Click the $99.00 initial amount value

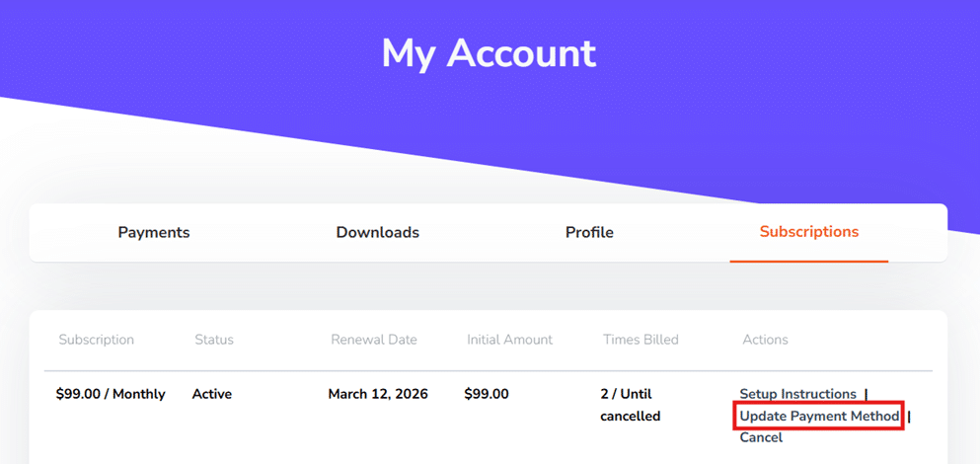tap(487, 394)
